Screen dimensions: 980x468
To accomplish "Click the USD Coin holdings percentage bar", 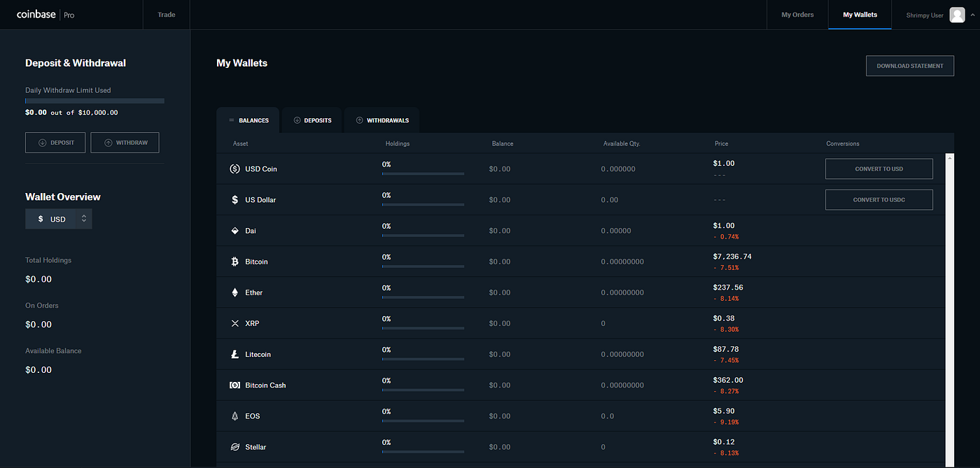I will point(423,173).
